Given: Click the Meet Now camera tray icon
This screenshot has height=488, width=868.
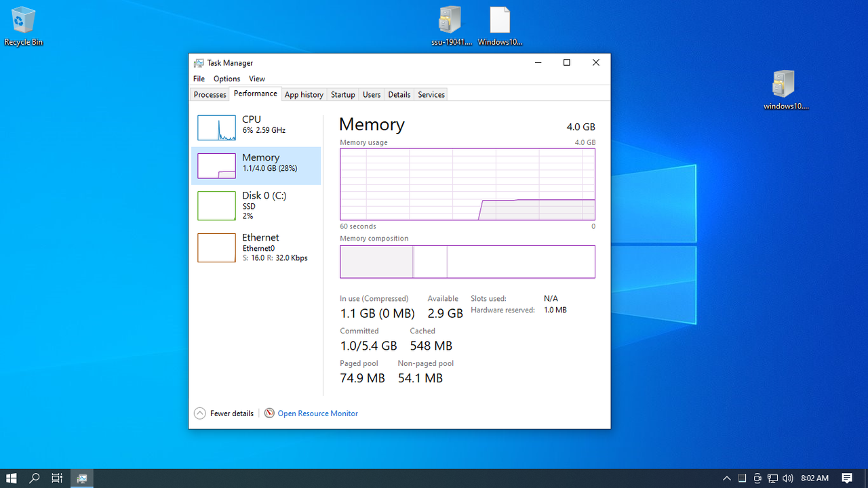Looking at the screenshot, I should pos(757,478).
